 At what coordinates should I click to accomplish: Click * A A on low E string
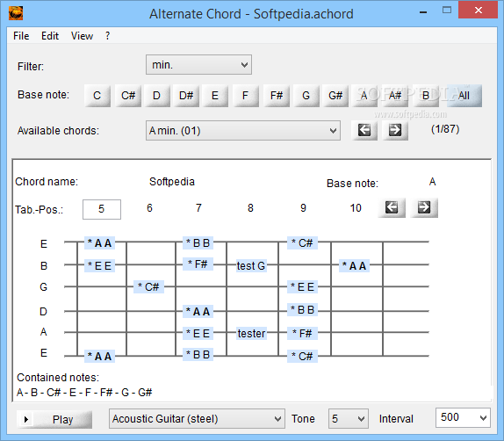[x=99, y=356]
